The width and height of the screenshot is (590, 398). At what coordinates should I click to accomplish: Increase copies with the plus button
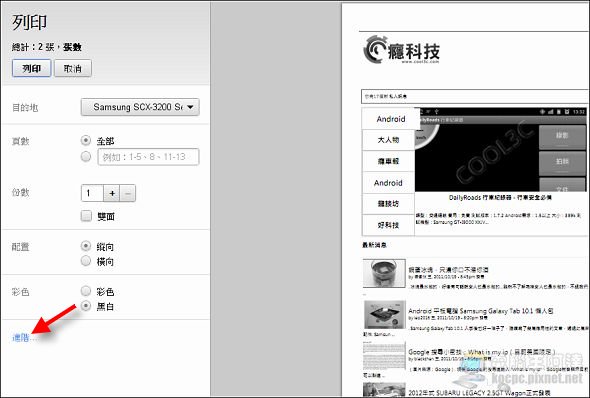[x=112, y=193]
